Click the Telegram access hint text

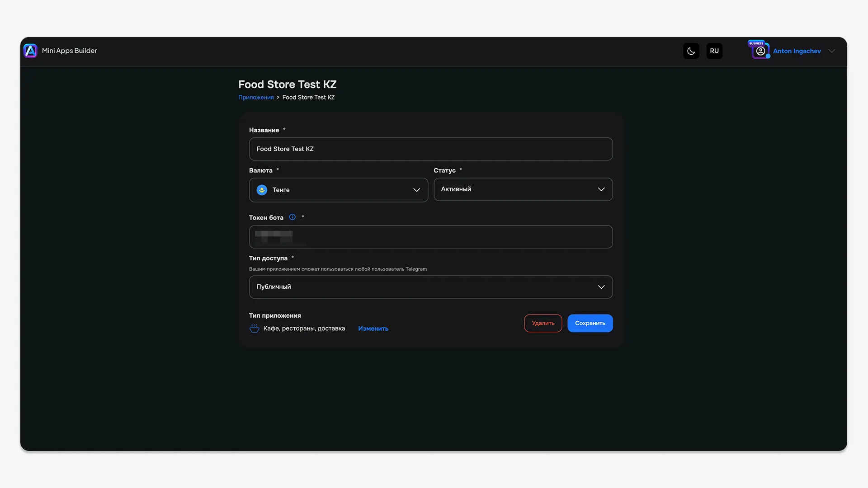click(338, 269)
